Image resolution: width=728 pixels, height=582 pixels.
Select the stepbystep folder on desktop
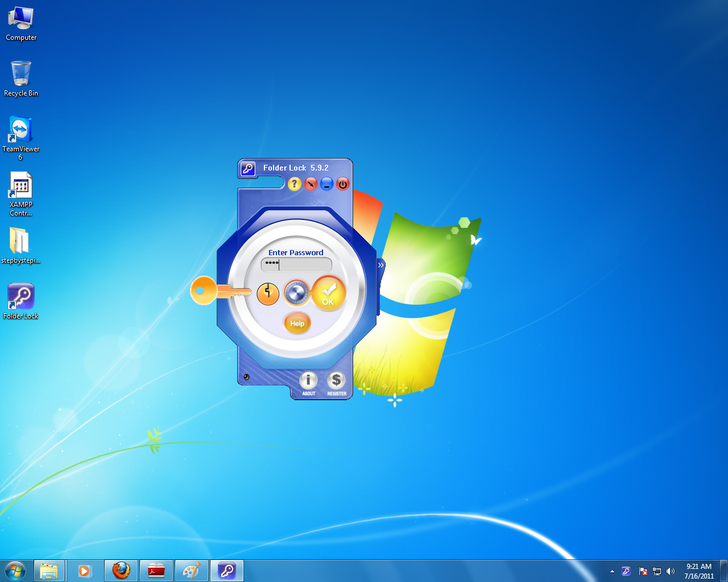[x=21, y=246]
